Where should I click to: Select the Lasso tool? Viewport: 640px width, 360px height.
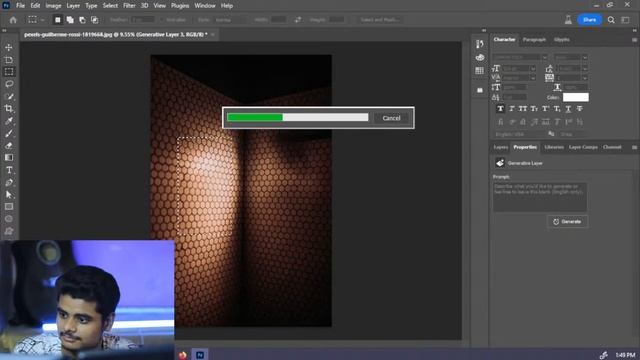[x=9, y=84]
